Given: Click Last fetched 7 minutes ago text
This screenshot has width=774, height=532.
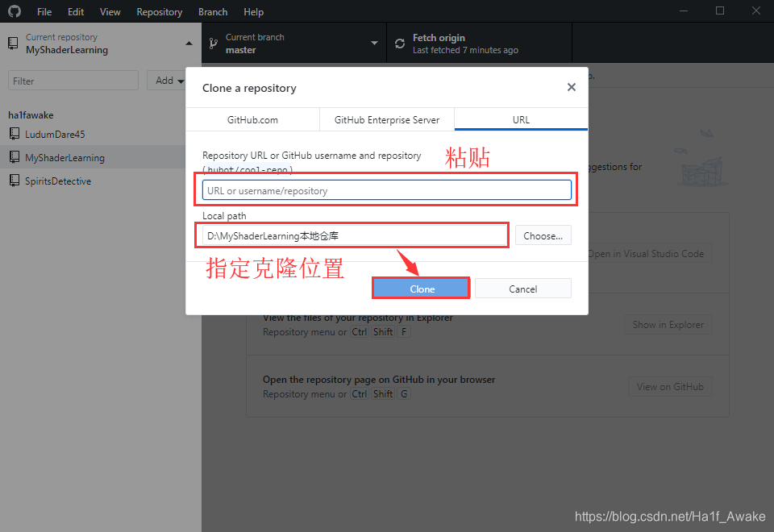Looking at the screenshot, I should [465, 50].
